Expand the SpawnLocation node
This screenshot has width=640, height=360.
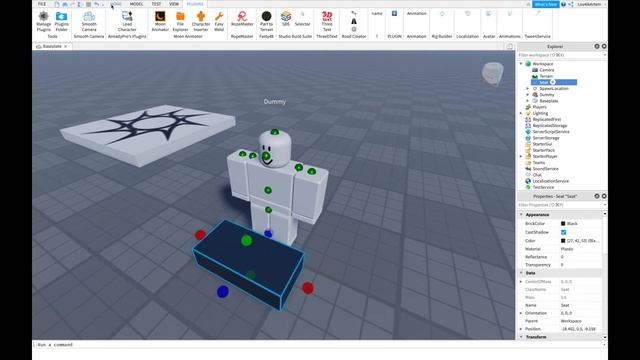pyautogui.click(x=527, y=89)
